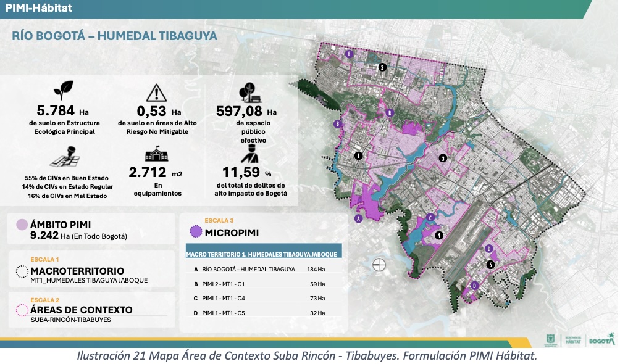The width and height of the screenshot is (620, 364).
Task: Click the north compass symbol beside the map
Action: tap(379, 265)
